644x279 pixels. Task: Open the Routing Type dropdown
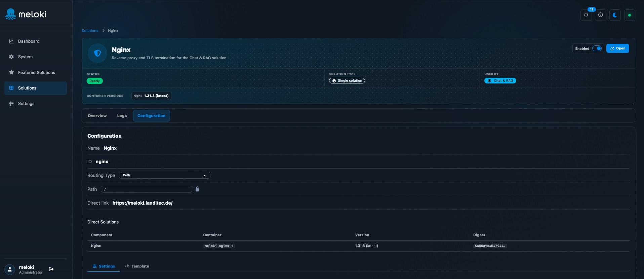click(x=165, y=175)
